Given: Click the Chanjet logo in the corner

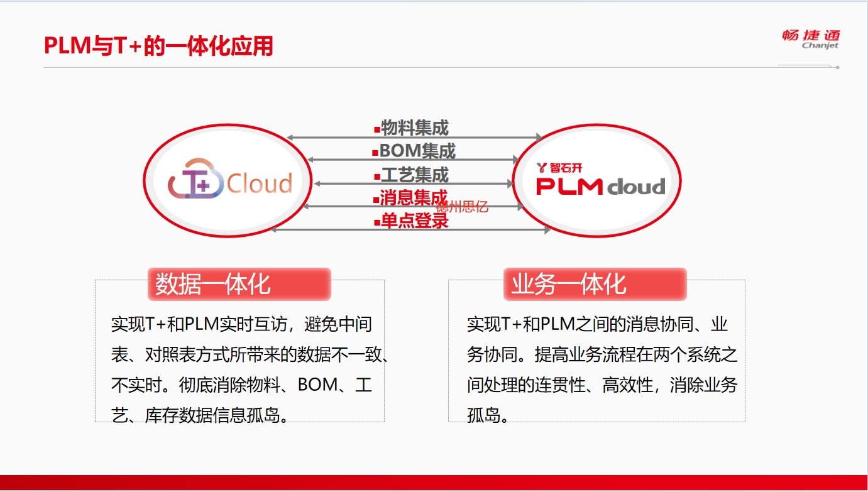Looking at the screenshot, I should pos(810,39).
